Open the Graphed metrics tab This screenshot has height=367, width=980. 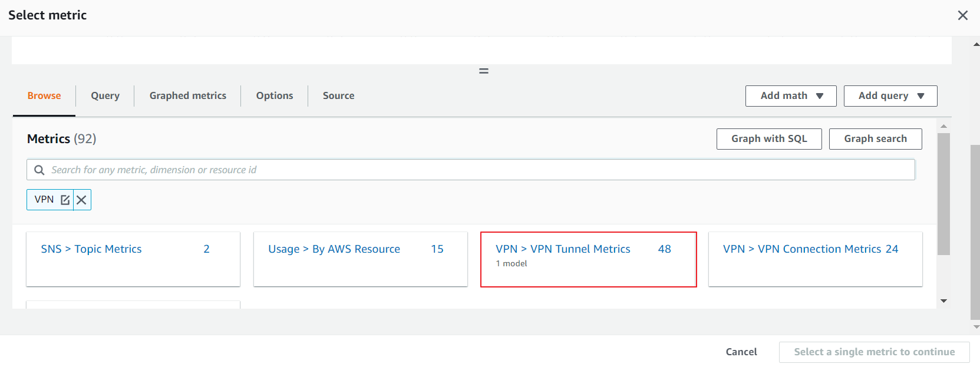point(187,95)
